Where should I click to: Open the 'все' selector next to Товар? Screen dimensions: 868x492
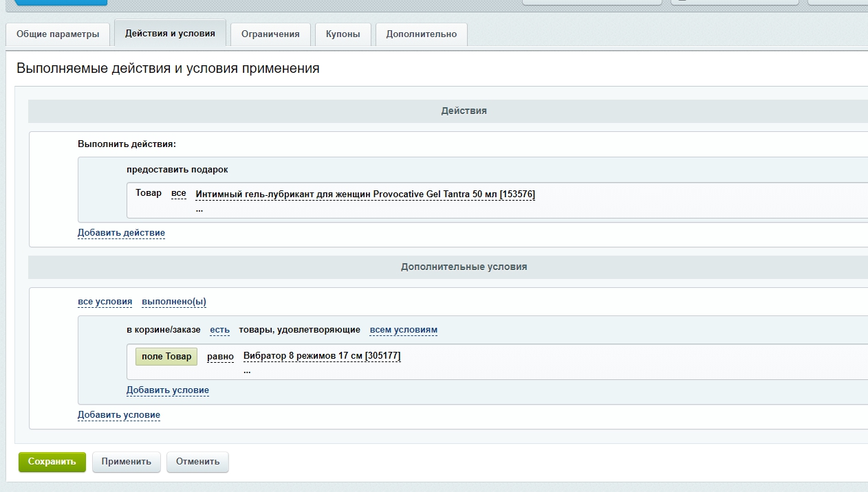[179, 194]
